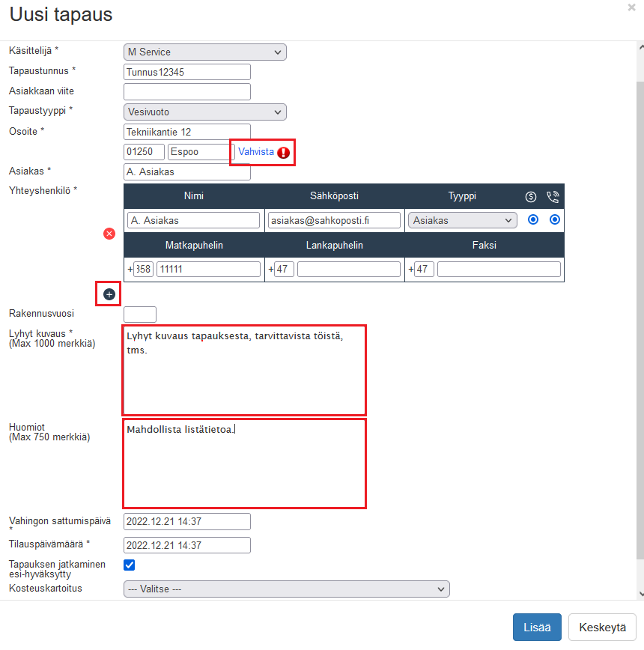Click the Vahingon sattumispäivä date field
The width and height of the screenshot is (644, 650).
coord(186,522)
